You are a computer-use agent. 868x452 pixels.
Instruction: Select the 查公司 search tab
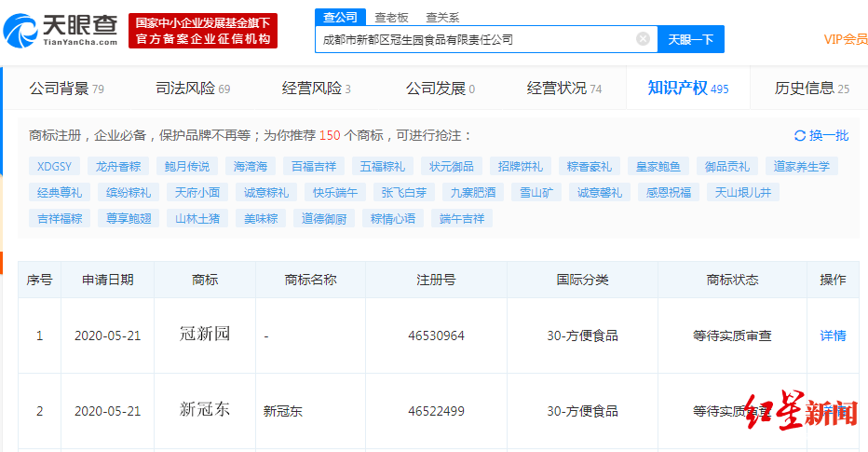340,17
